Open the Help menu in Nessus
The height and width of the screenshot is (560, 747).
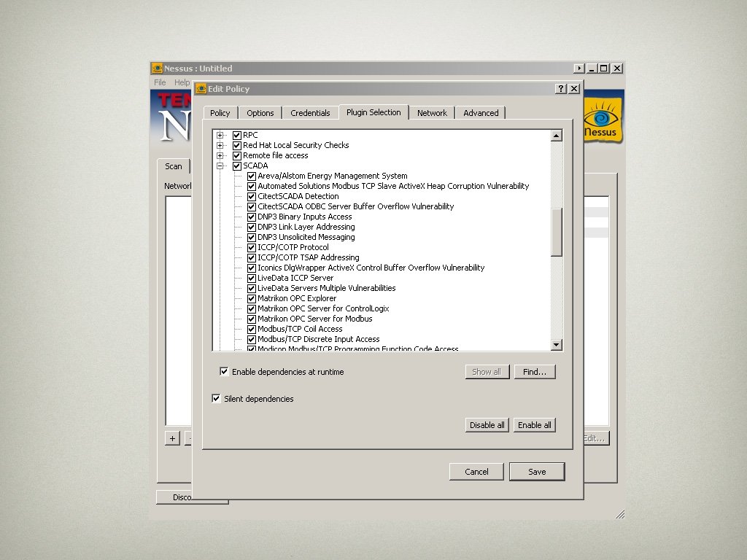182,82
